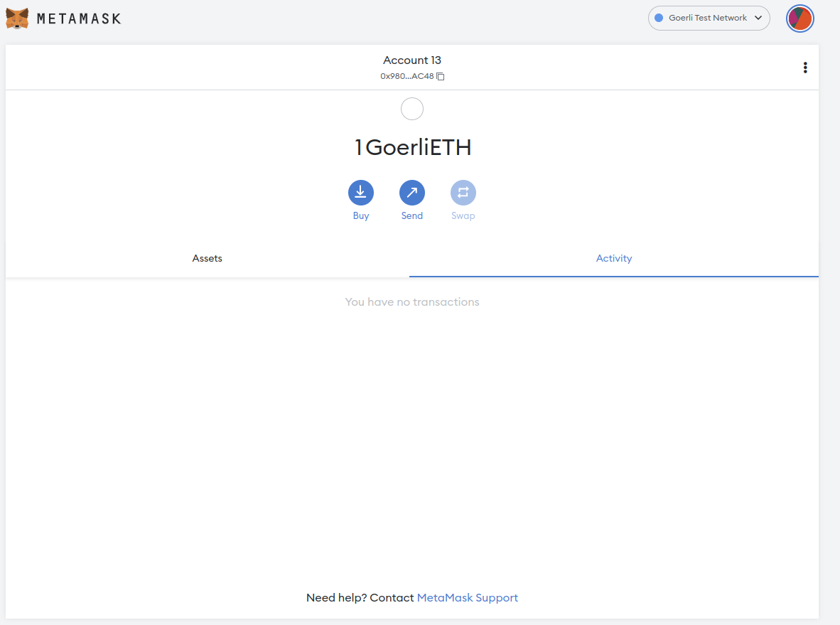
Task: Open the three-dot account options menu
Action: coord(804,68)
